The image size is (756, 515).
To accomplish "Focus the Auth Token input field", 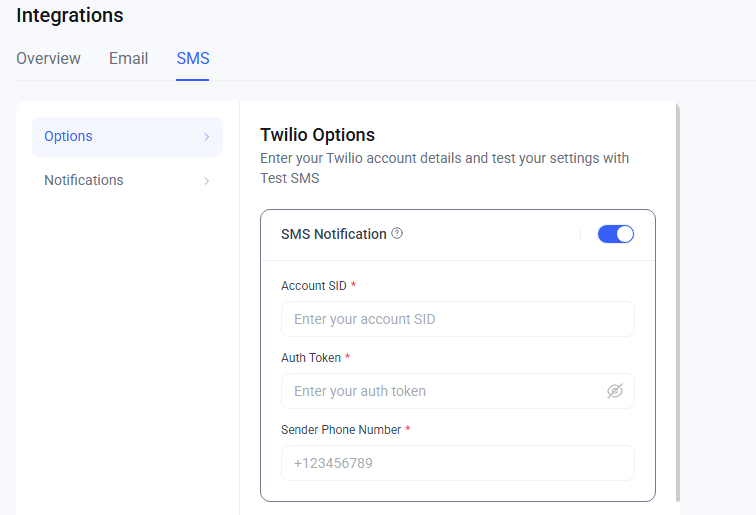I will [458, 391].
